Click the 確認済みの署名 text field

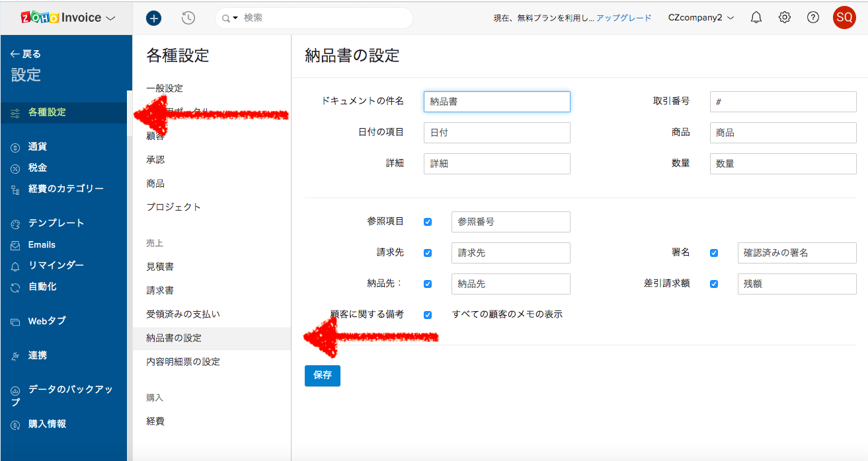click(x=797, y=253)
